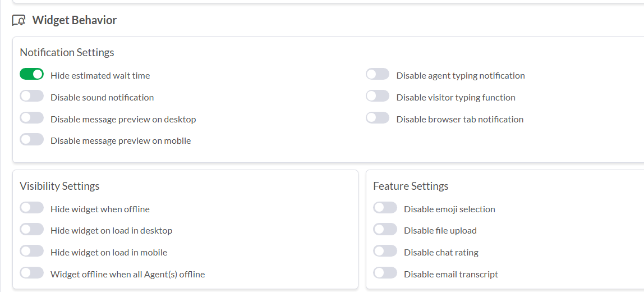Screen dimensions: 644x292
Task: Turn off Hide estimated wait time toggle
Action: 31,75
